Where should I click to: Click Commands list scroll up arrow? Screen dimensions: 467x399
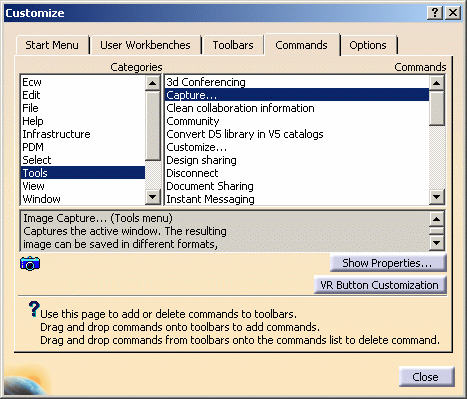tap(437, 83)
